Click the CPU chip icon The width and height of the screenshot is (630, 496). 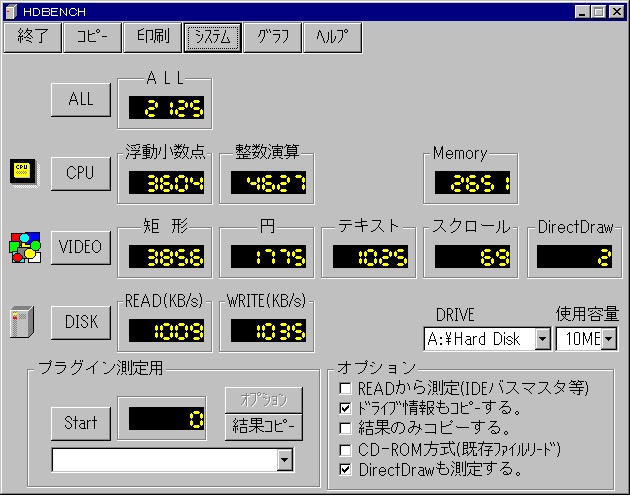[x=22, y=172]
